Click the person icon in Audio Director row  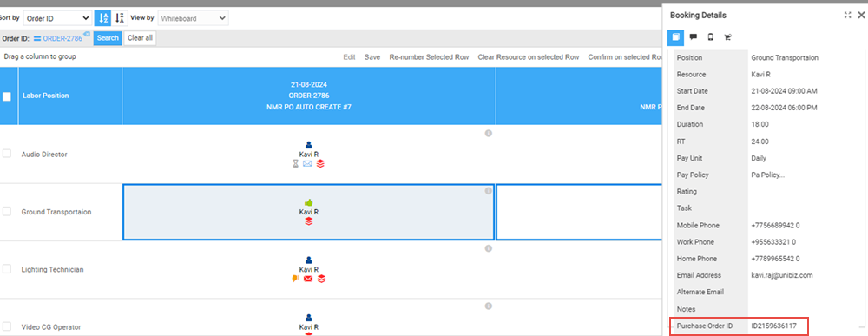click(x=309, y=145)
